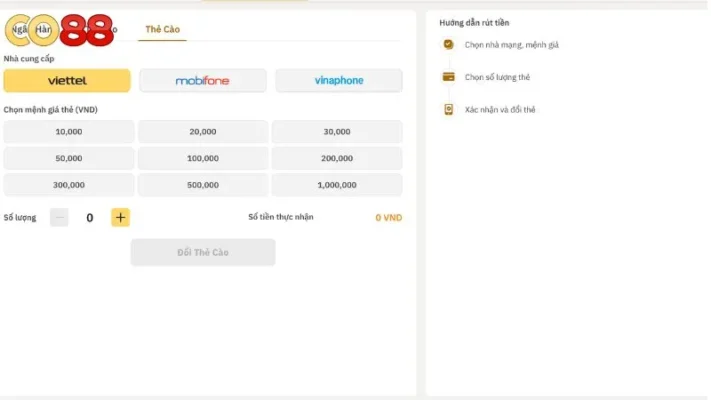Select the 500,000 denomination
This screenshot has height=400, width=711.
click(203, 185)
